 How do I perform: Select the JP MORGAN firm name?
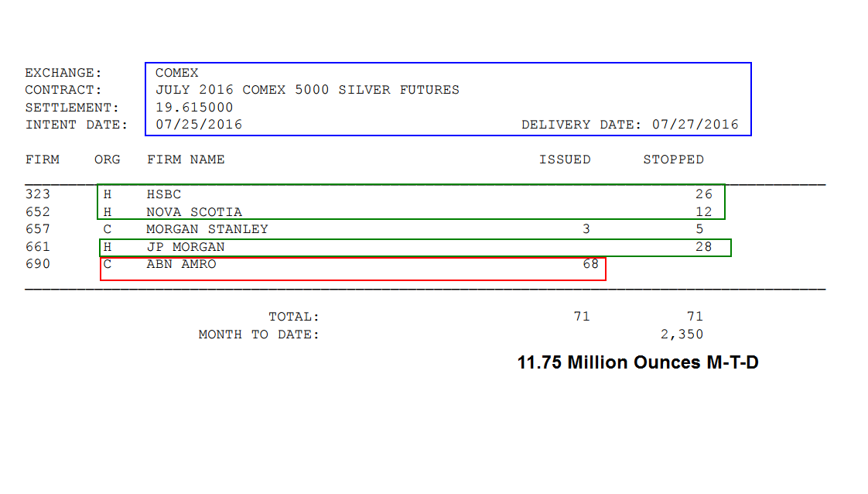(x=186, y=247)
